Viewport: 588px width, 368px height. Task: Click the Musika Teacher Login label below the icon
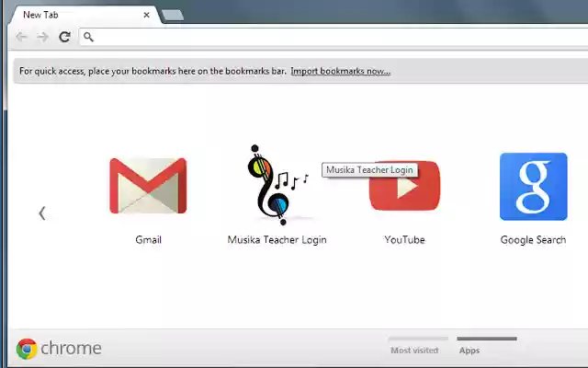(x=277, y=239)
